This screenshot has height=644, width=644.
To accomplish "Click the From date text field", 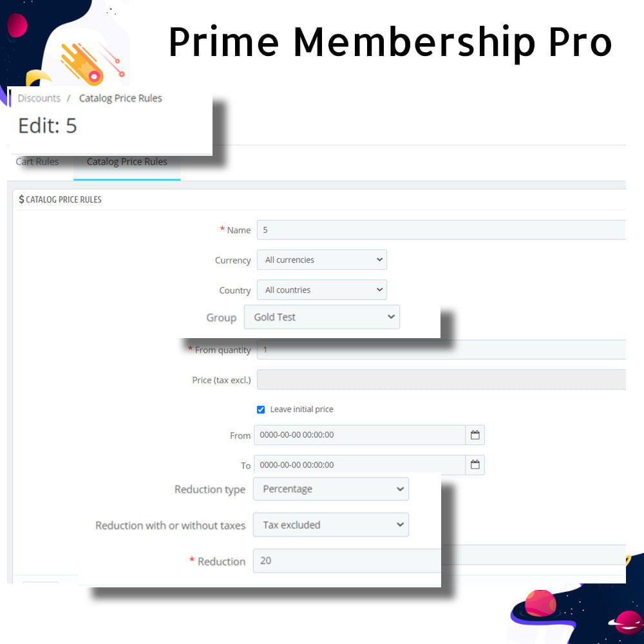I will [360, 435].
